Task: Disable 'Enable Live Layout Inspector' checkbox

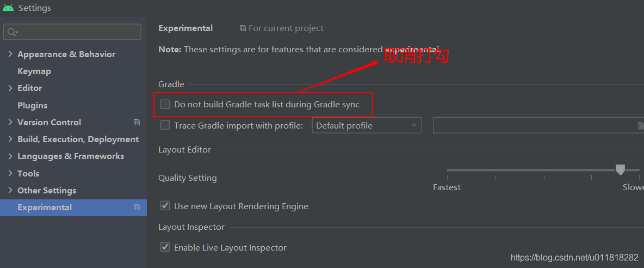Action: tap(165, 247)
